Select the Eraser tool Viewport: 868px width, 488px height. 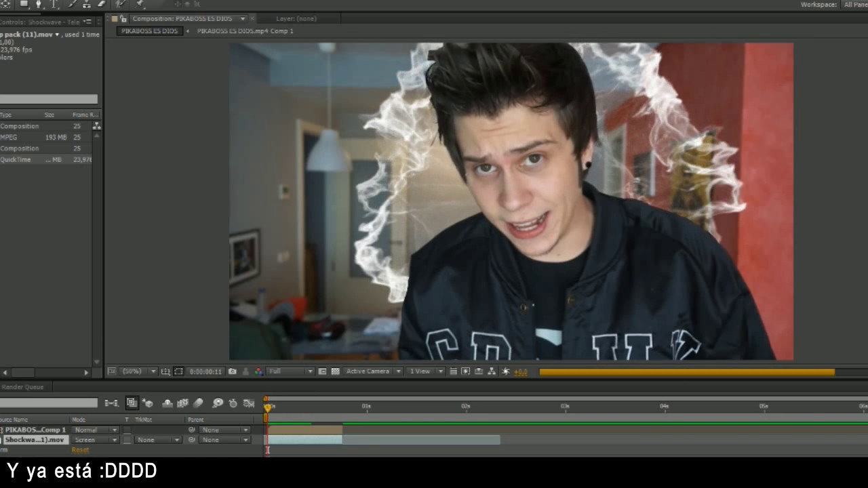102,3
